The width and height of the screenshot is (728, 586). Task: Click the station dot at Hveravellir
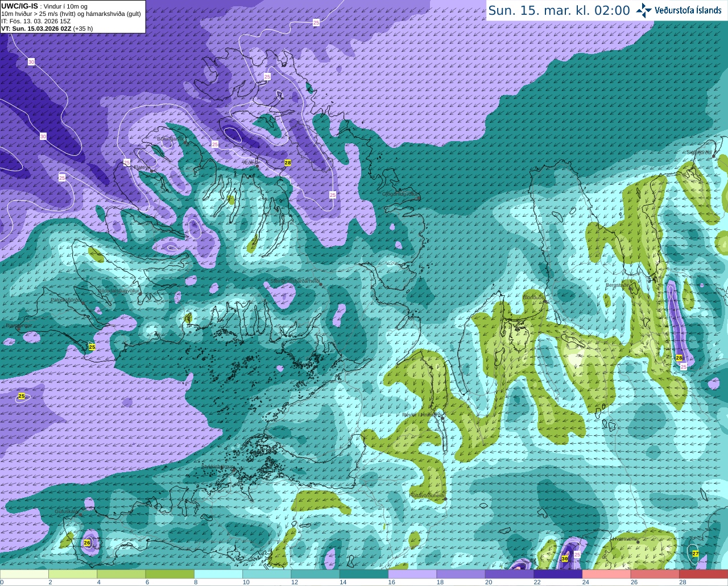(638, 542)
